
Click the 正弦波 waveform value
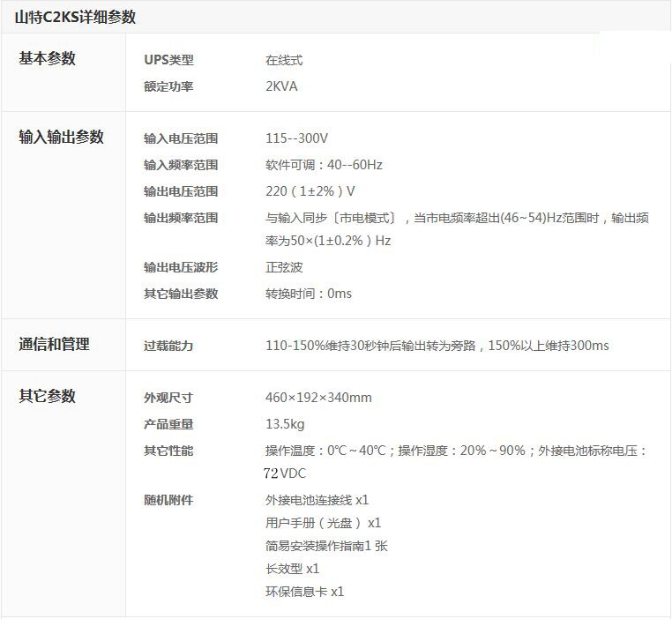point(284,267)
